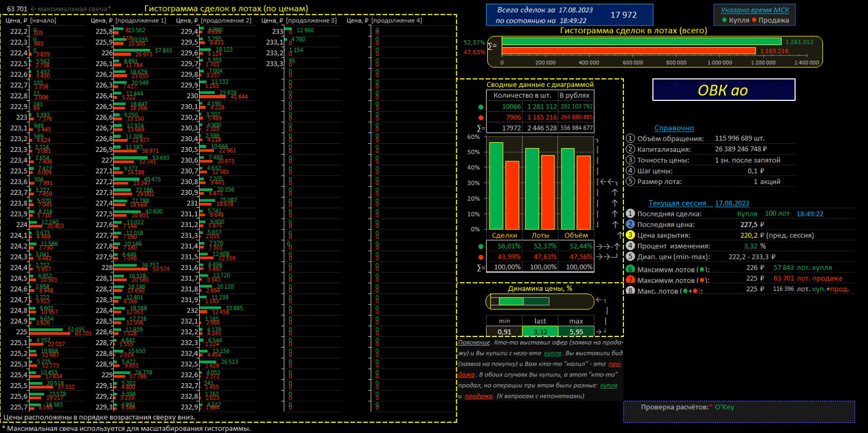Viewport: 868px width, 433px height.
Task: Click the O'Key check result
Action: pyautogui.click(x=724, y=407)
